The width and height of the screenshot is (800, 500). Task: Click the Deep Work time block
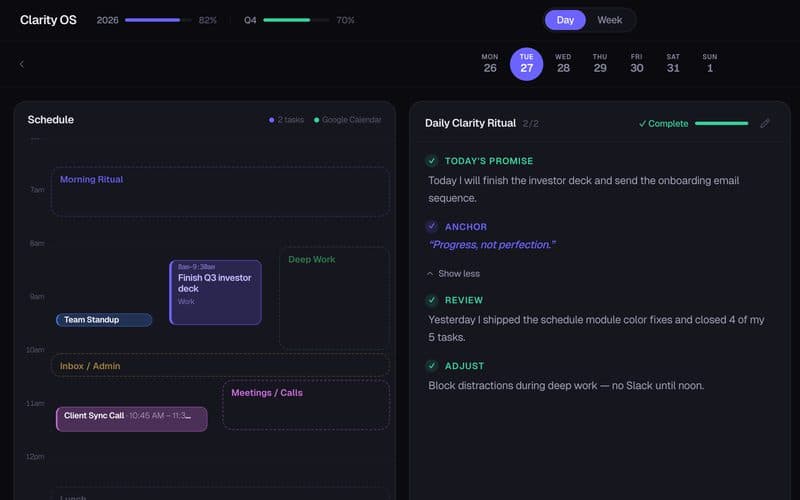(334, 298)
